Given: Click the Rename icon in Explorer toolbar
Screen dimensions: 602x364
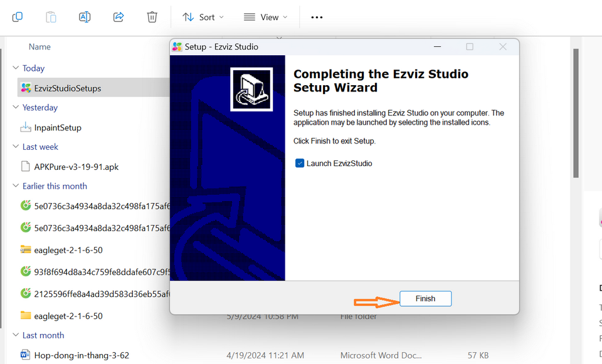Looking at the screenshot, I should (x=85, y=18).
